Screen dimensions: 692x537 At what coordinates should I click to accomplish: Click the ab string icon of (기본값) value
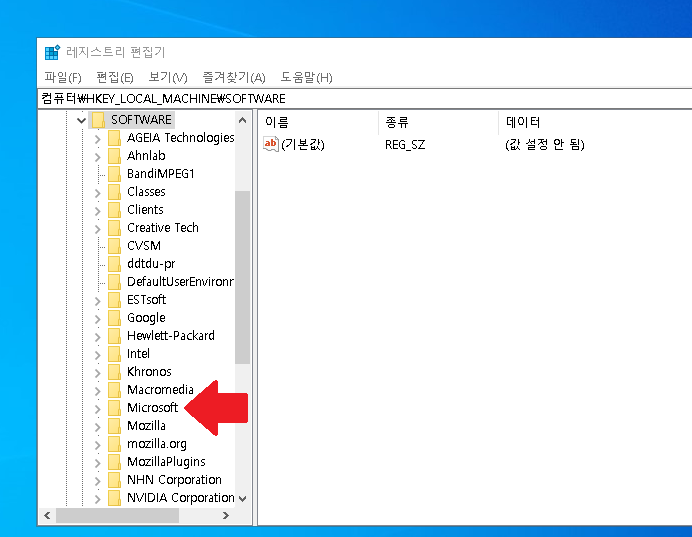(x=271, y=144)
